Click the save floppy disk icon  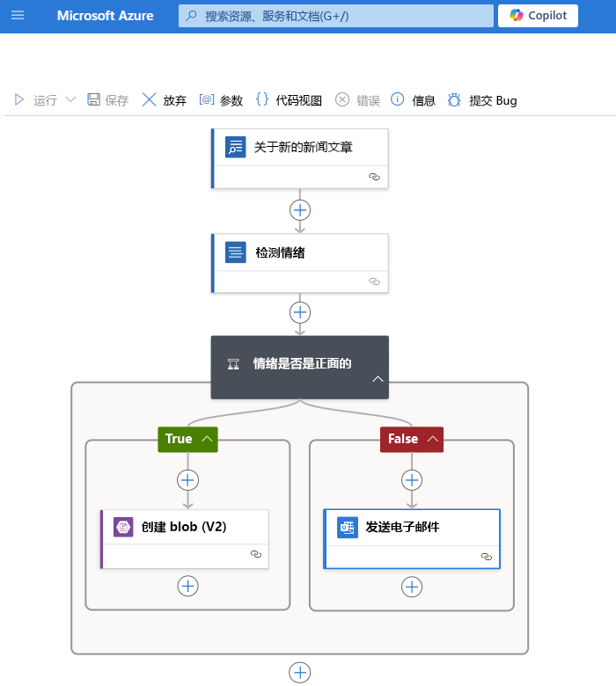pyautogui.click(x=93, y=99)
